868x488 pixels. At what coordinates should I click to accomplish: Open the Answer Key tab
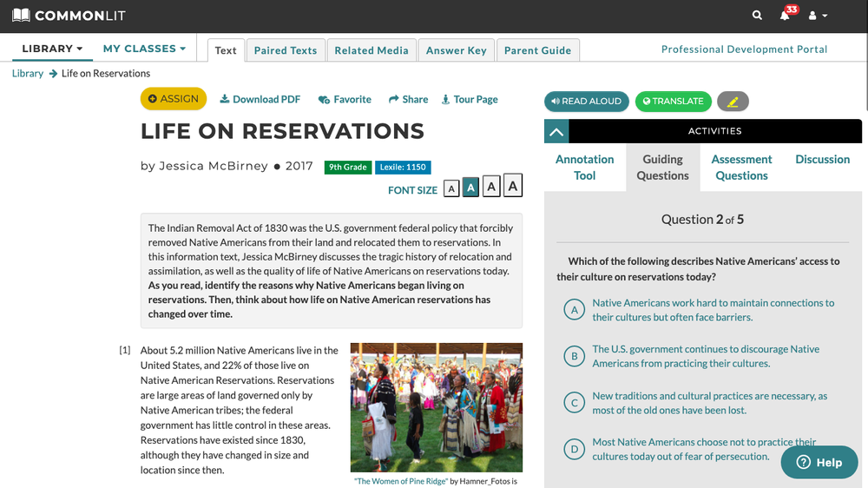pyautogui.click(x=457, y=50)
